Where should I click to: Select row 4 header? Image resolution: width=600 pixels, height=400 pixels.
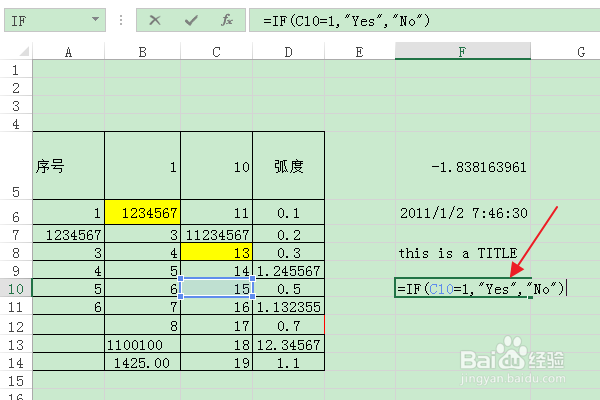point(16,123)
